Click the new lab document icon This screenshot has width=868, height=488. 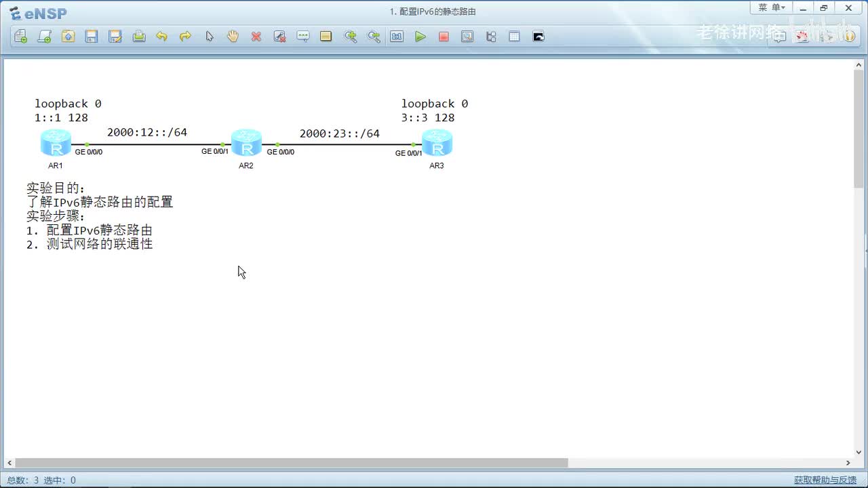(44, 37)
